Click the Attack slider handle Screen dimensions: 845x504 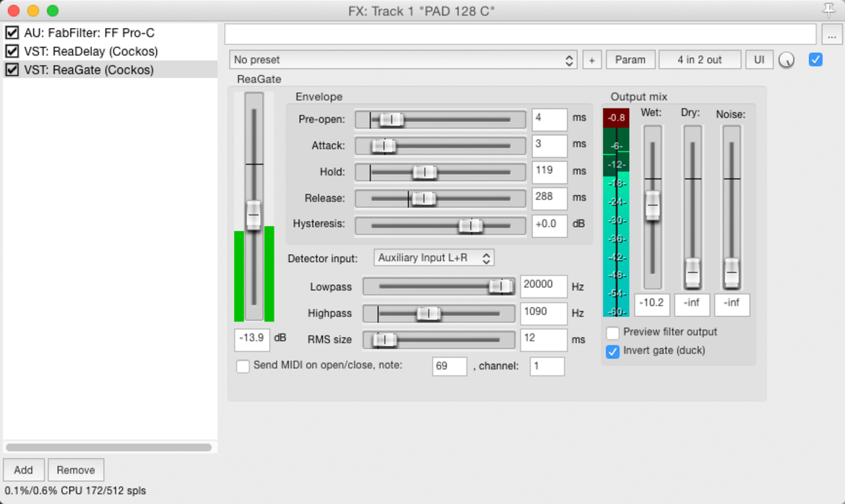pyautogui.click(x=383, y=146)
